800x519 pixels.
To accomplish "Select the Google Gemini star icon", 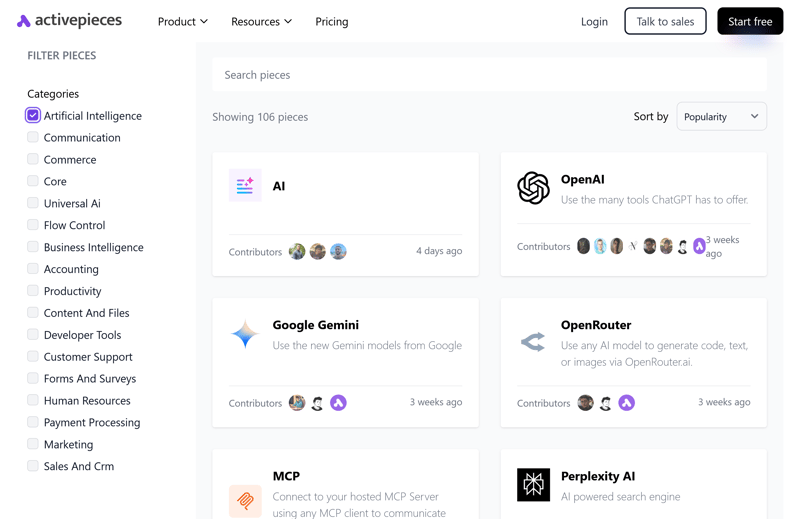I will (245, 335).
